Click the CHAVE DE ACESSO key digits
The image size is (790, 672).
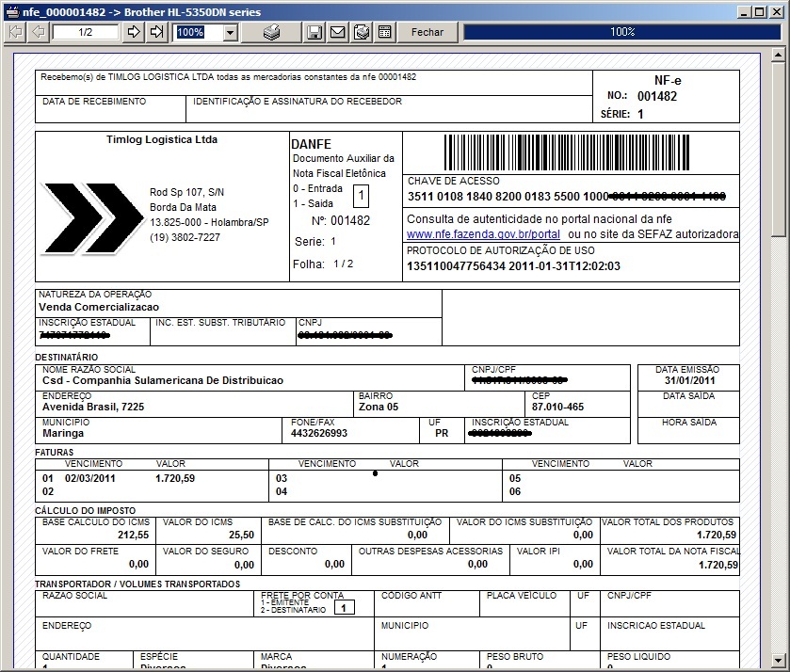coord(566,196)
